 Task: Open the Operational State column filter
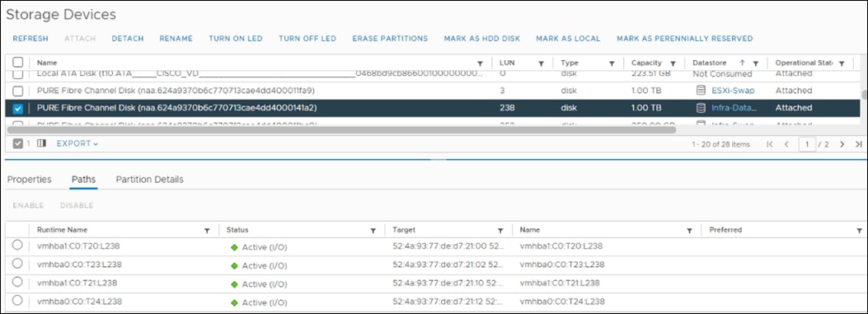pos(842,63)
